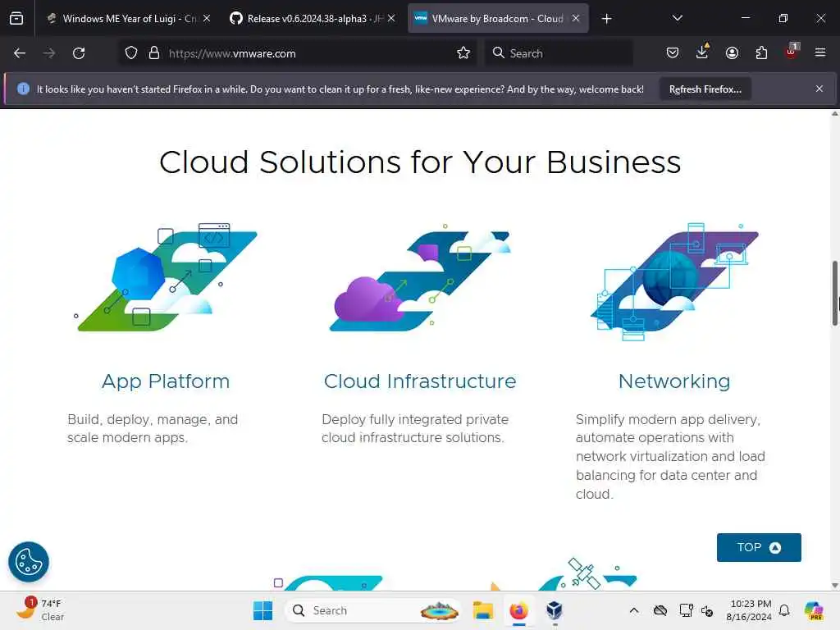Image resolution: width=840 pixels, height=630 pixels.
Task: Open the App Platform link
Action: pos(166,381)
